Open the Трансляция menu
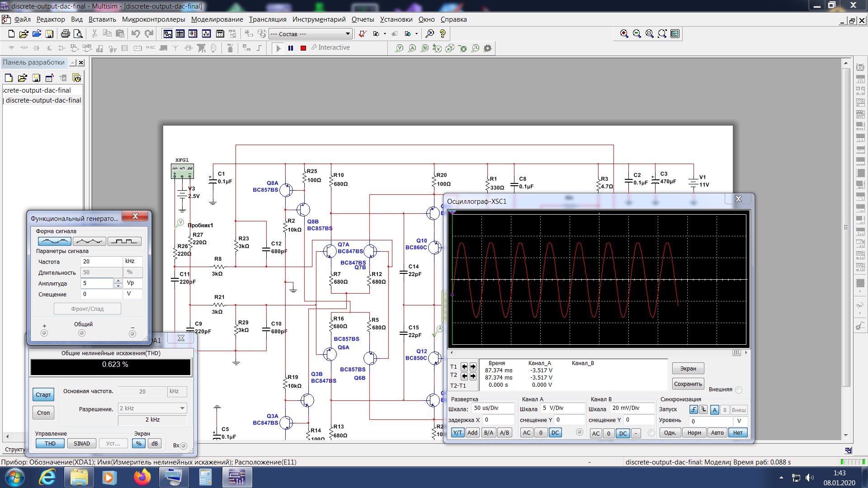868x488 pixels. pyautogui.click(x=268, y=19)
